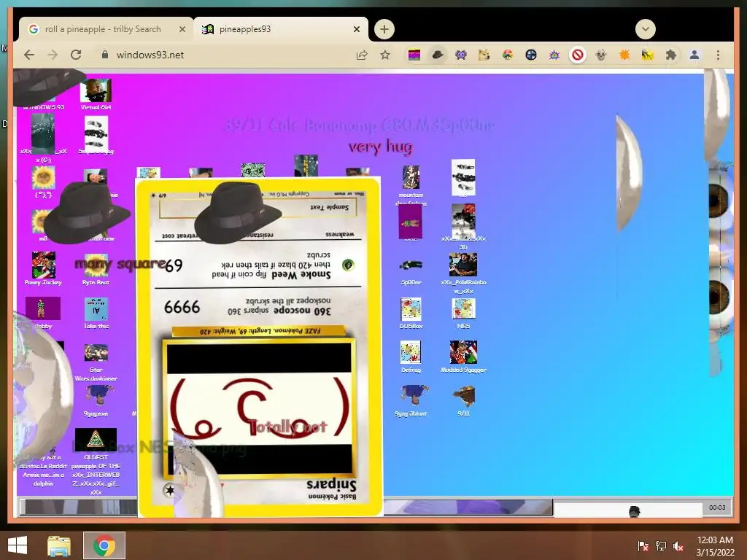Open the 9/11 desktop icon
The height and width of the screenshot is (560, 747).
point(463,400)
